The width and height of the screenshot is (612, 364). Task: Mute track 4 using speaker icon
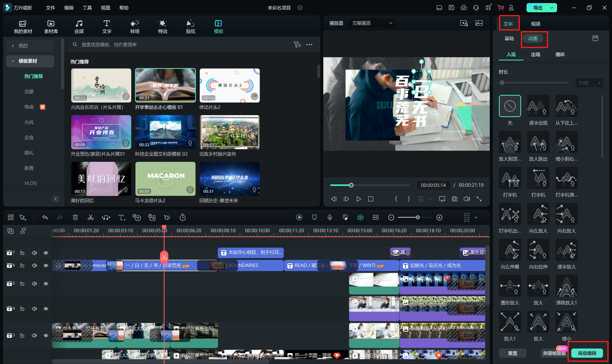tap(34, 309)
